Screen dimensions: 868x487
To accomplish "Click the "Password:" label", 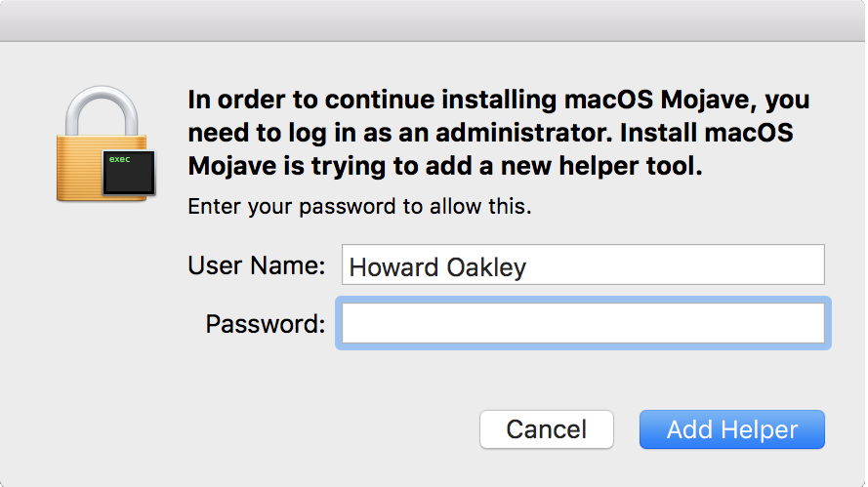I will 265,324.
